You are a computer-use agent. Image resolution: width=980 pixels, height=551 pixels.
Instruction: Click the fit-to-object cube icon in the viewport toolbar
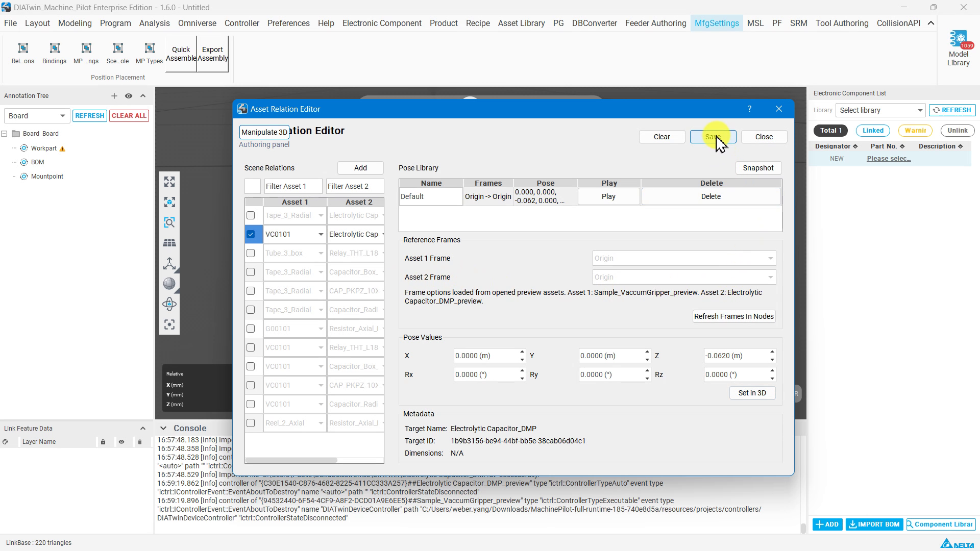[169, 202]
